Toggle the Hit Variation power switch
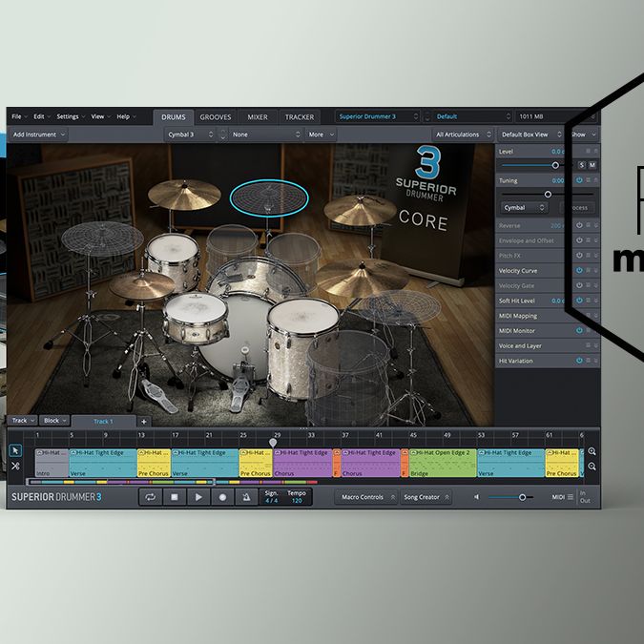The image size is (644, 644). [579, 361]
